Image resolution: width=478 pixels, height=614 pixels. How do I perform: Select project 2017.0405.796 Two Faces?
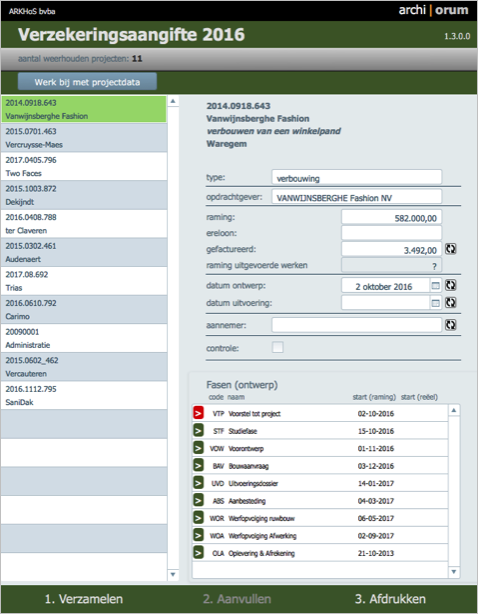pyautogui.click(x=84, y=166)
